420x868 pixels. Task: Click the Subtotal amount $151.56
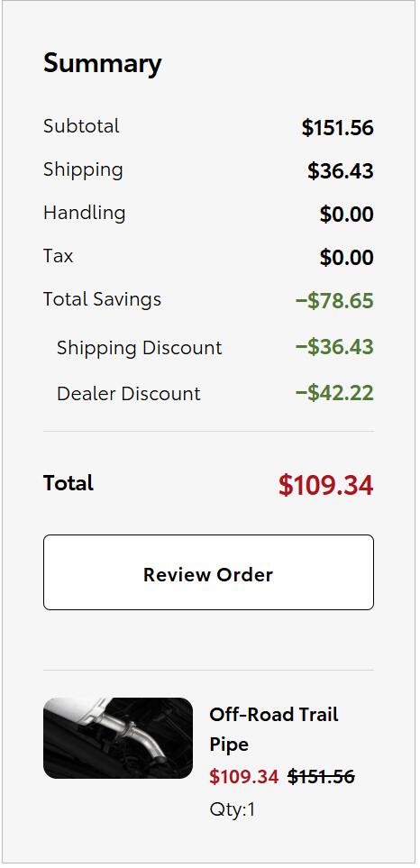(x=337, y=128)
